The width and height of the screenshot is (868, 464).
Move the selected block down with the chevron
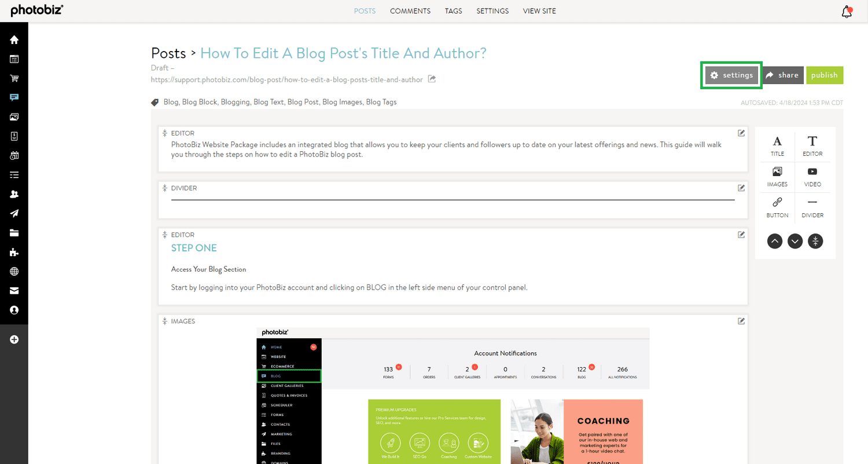[795, 241]
